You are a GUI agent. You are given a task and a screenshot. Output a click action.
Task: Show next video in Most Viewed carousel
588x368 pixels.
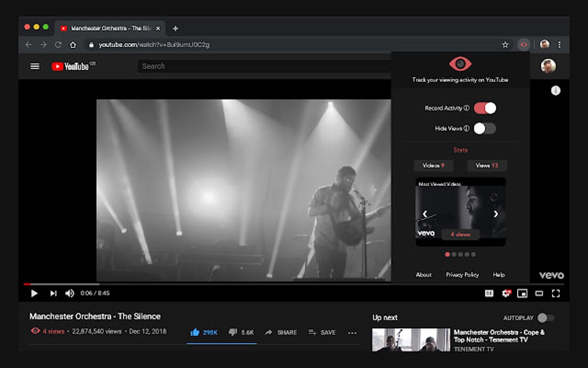[x=495, y=213]
